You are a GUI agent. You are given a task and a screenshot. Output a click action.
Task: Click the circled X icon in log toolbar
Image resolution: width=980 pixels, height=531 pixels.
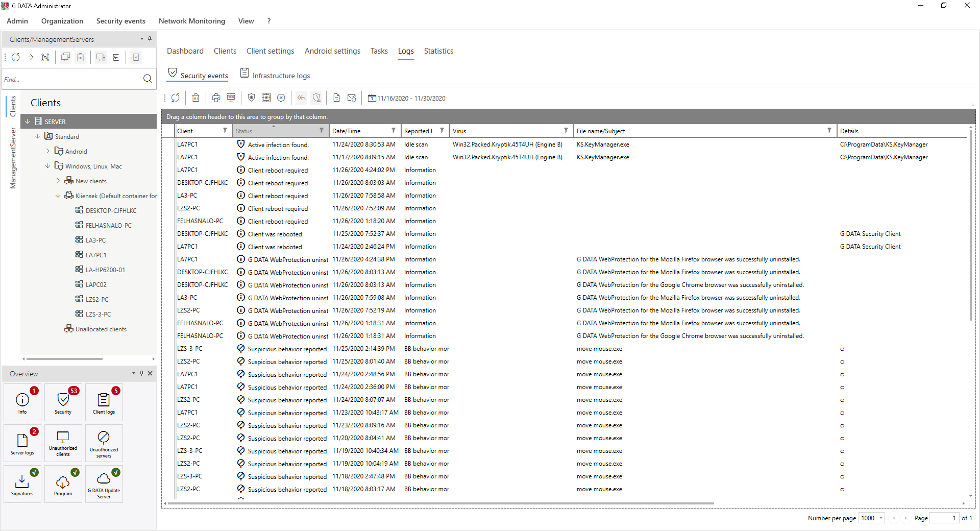tap(281, 98)
